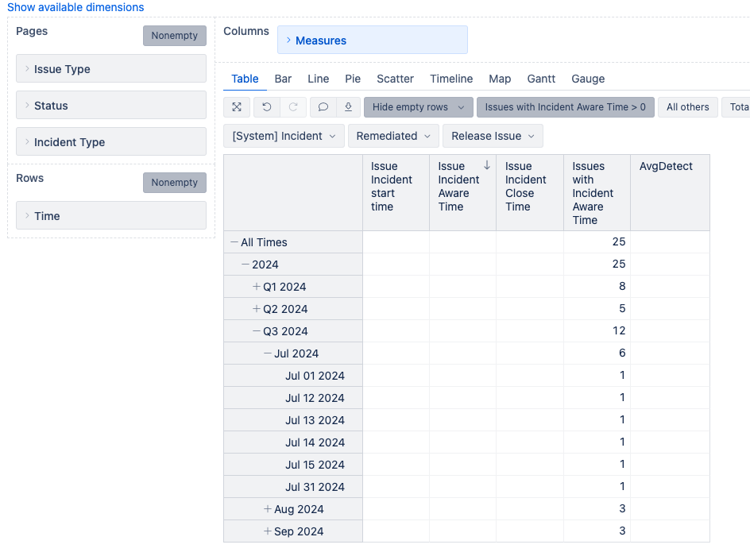The image size is (750, 560).
Task: Select the Jul 13 2024 row
Action: point(315,420)
